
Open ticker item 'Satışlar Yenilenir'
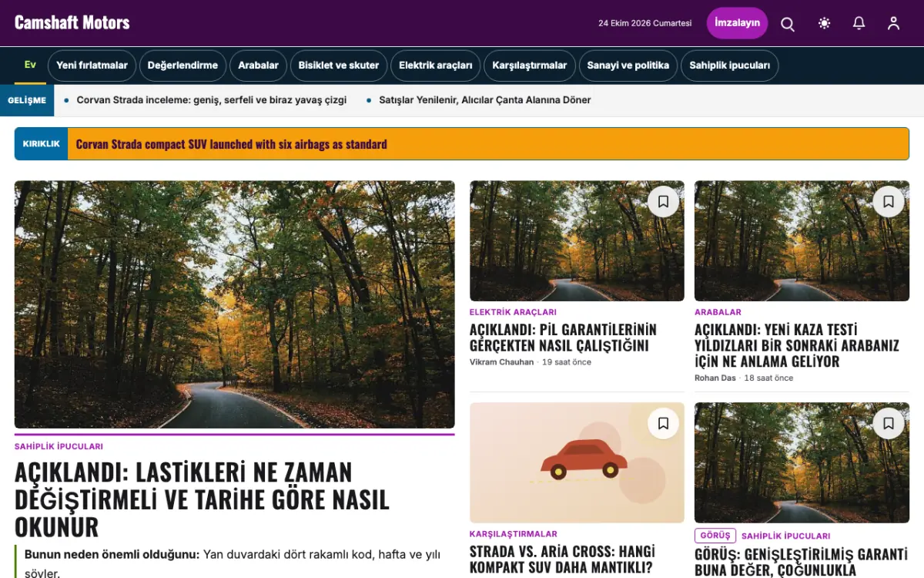485,100
